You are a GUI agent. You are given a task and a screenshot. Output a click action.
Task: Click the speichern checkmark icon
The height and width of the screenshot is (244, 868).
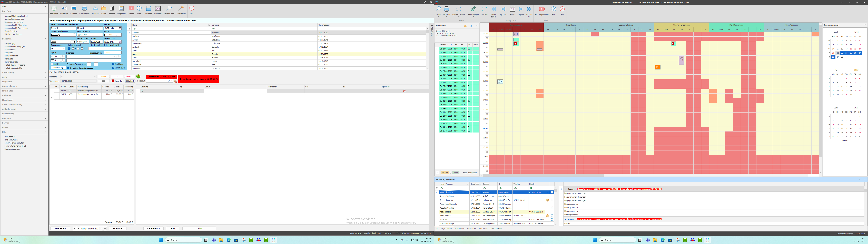tap(54, 8)
